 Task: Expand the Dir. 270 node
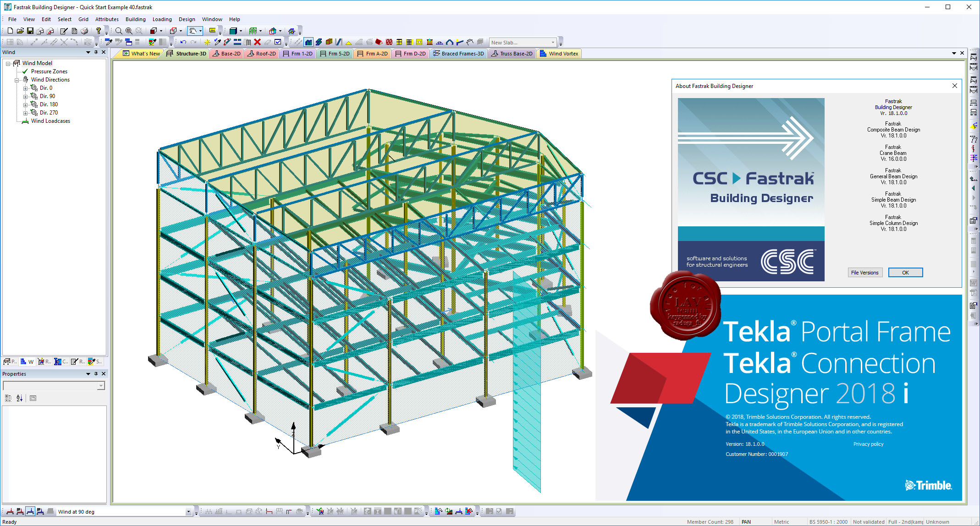(x=26, y=113)
